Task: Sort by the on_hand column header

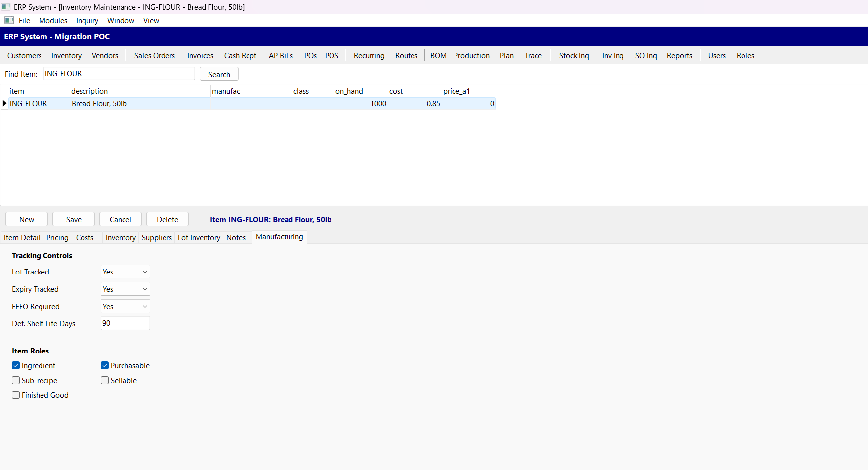Action: coord(361,91)
